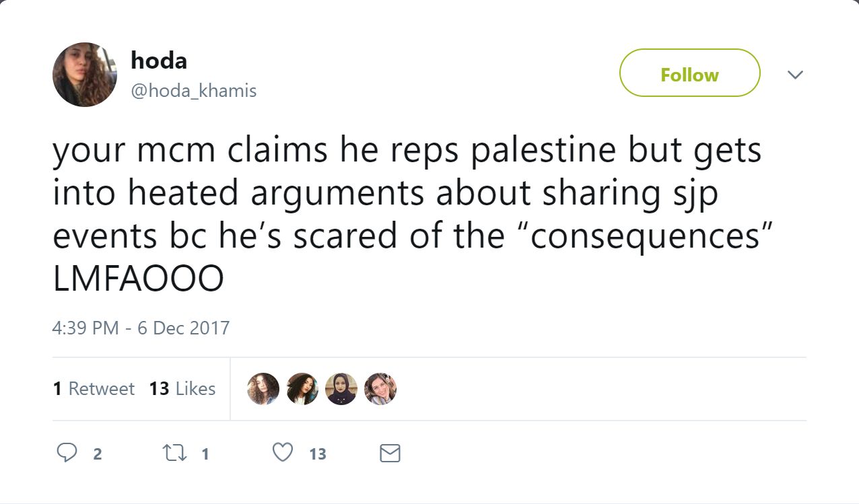The image size is (859, 504).
Task: Open second liker's avatar in the likes row
Action: 302,389
